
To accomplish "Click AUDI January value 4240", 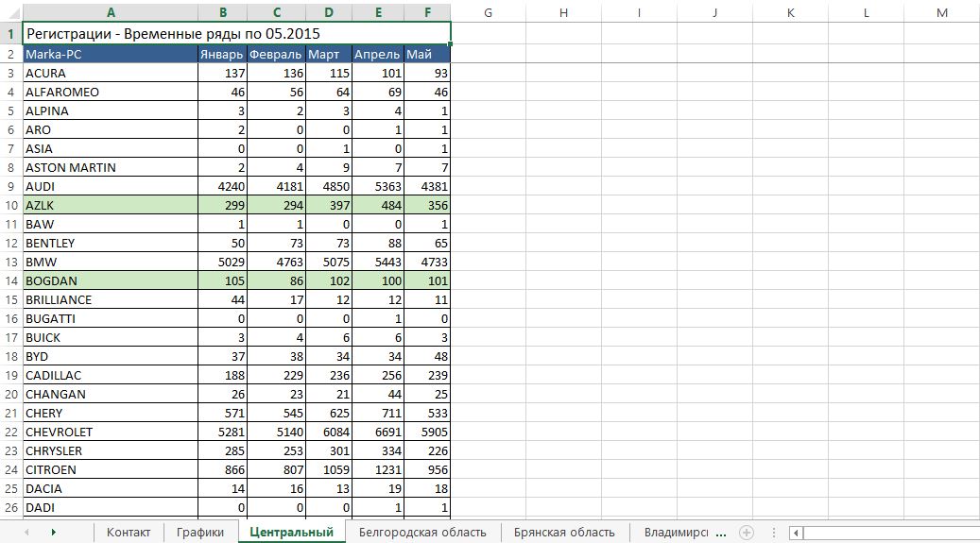I will [222, 186].
